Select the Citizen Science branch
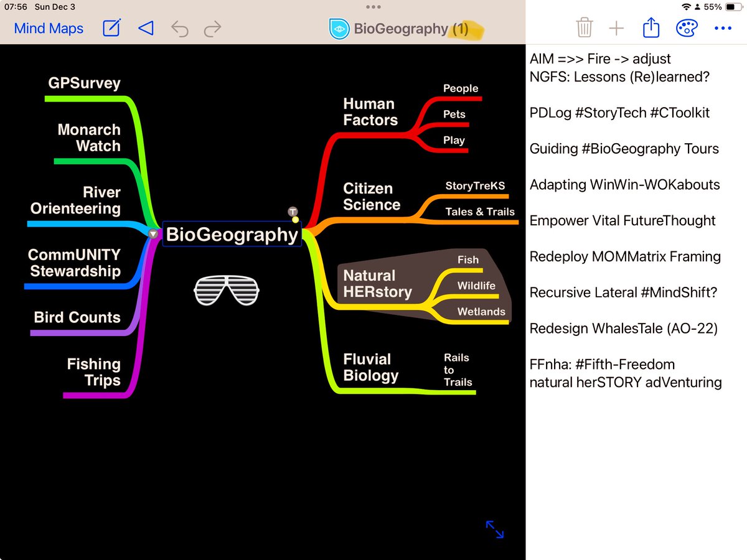This screenshot has height=560, width=747. 372,196
